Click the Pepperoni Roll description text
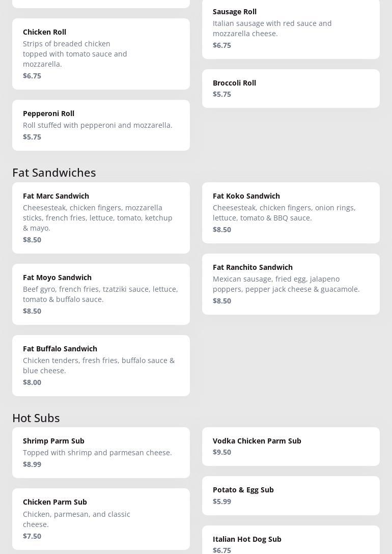Viewport: 392px width, 554px height. tap(97, 125)
